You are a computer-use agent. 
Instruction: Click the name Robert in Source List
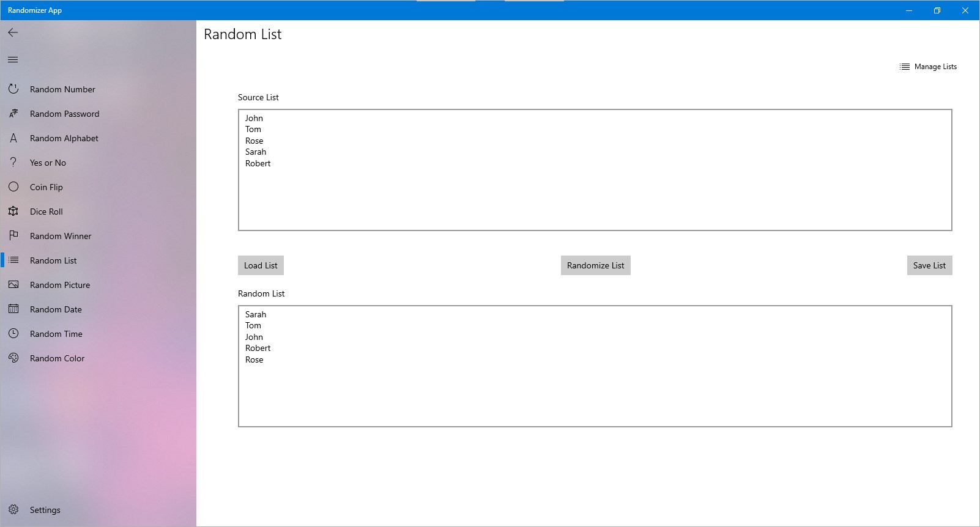click(x=258, y=163)
